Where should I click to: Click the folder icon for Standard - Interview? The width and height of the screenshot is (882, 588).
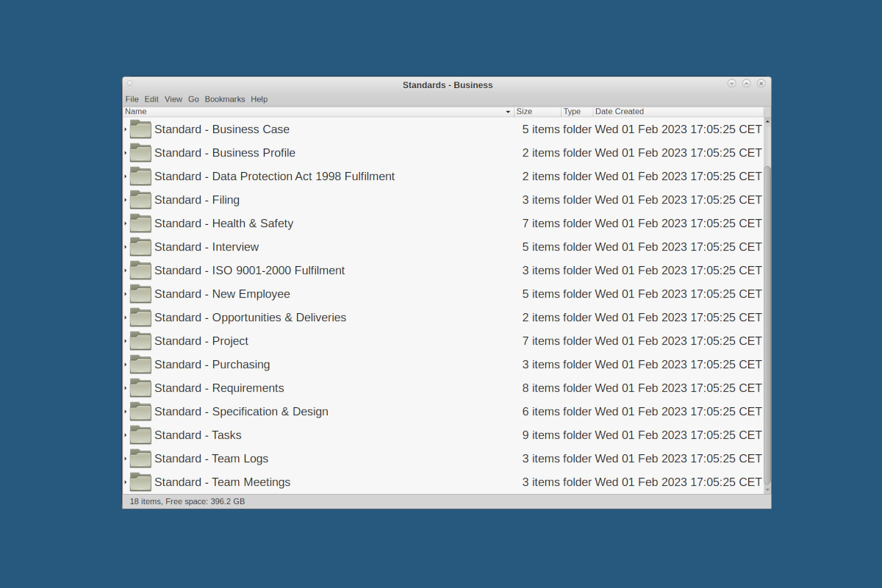tap(140, 247)
